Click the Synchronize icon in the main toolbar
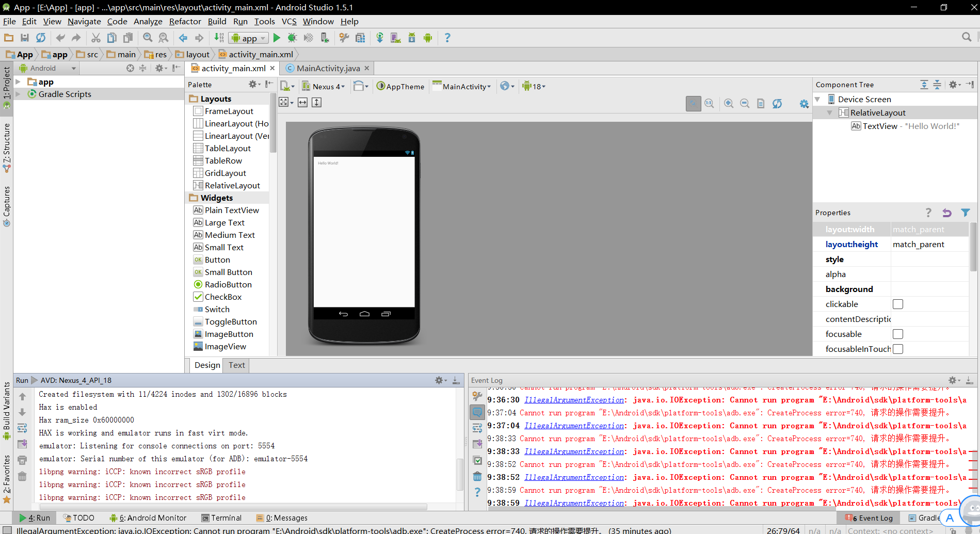This screenshot has height=534, width=980. click(x=41, y=38)
